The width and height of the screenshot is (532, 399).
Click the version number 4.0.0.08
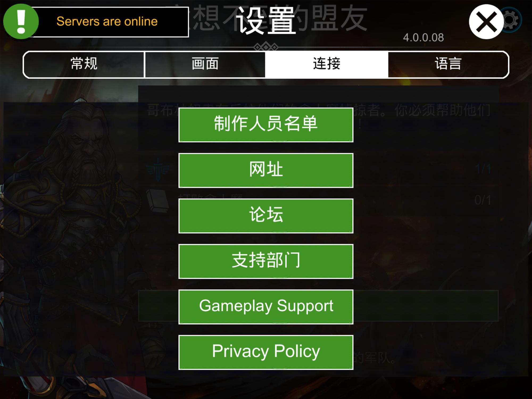423,38
